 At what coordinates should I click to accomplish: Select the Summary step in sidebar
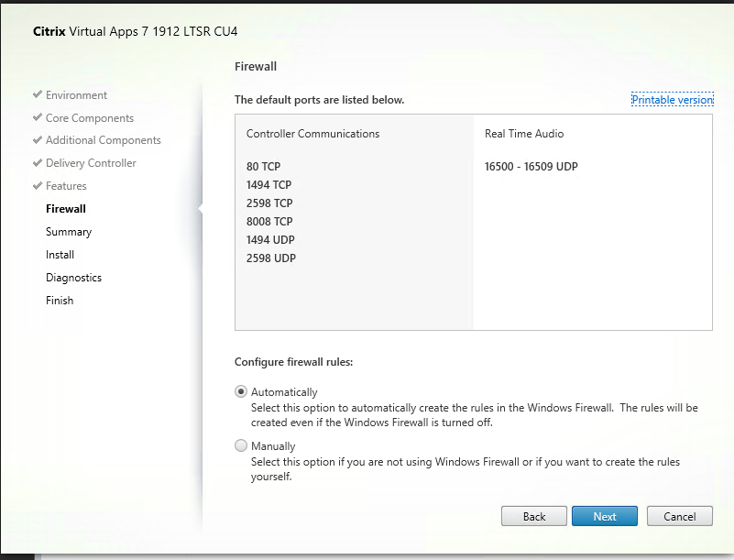(x=69, y=232)
